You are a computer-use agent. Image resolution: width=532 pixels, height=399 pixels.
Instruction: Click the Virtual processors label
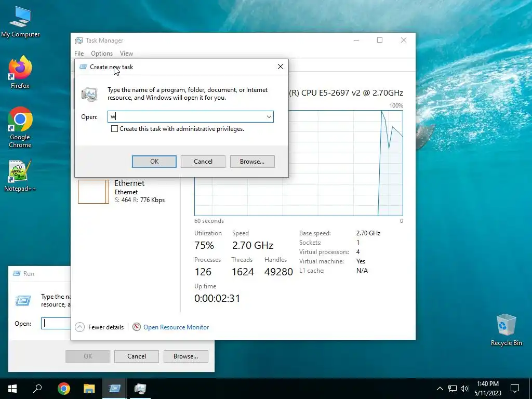pos(324,252)
